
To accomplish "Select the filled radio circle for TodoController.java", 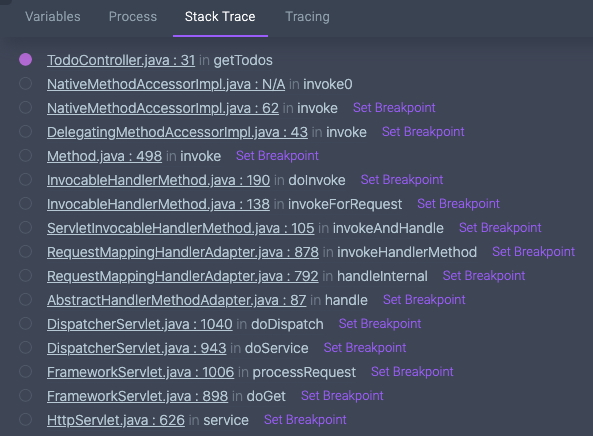I will (x=25, y=59).
